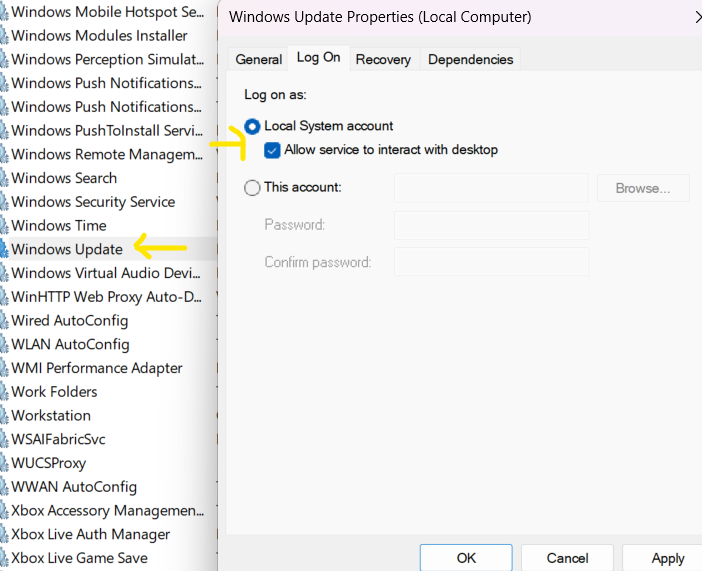Click gear icon beside Workstation

point(4,416)
